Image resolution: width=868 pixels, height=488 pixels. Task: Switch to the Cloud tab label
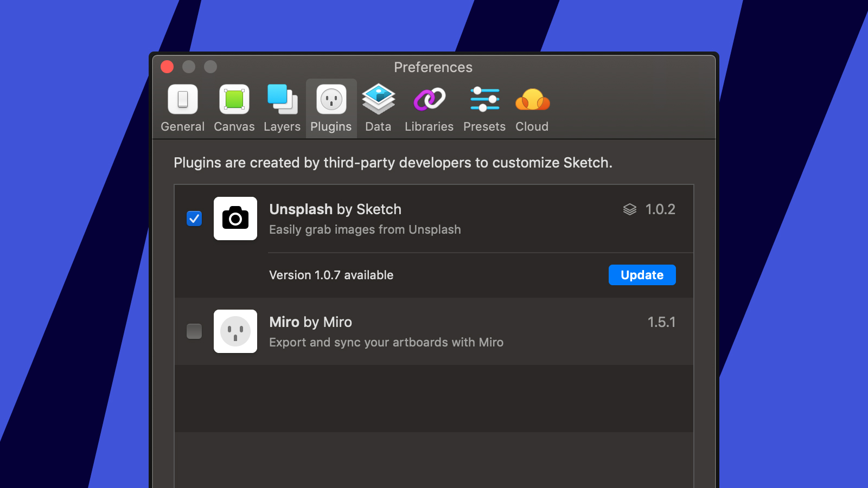pyautogui.click(x=532, y=126)
